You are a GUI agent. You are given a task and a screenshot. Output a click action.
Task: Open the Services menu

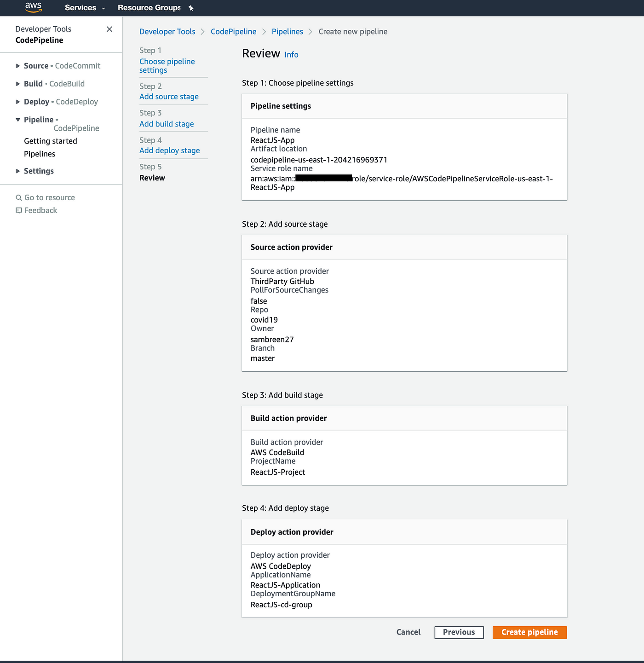coord(85,8)
